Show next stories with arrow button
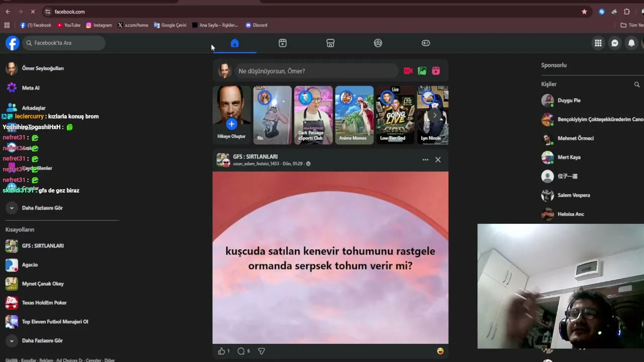644x362 pixels. coord(435,115)
